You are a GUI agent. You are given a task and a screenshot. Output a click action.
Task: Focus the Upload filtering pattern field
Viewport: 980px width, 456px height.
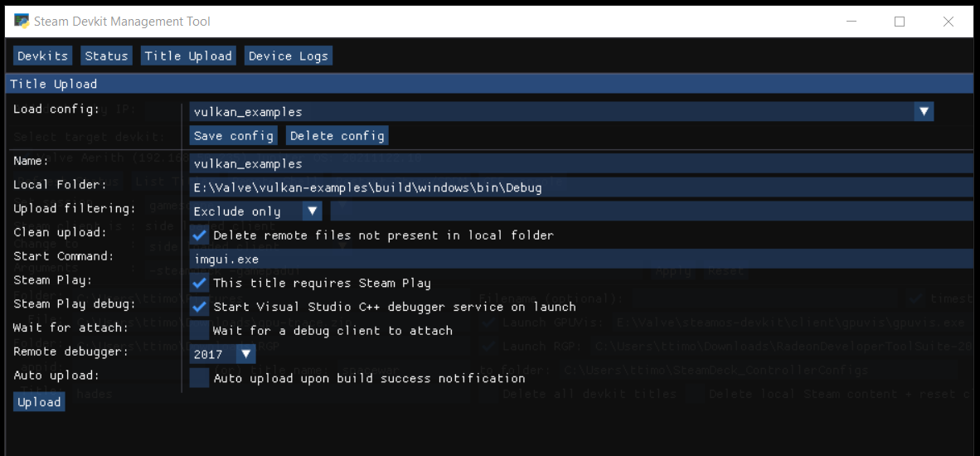[x=651, y=211]
